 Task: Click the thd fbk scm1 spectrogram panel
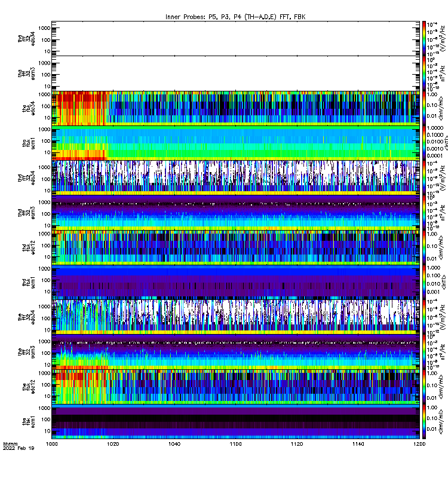(235, 282)
